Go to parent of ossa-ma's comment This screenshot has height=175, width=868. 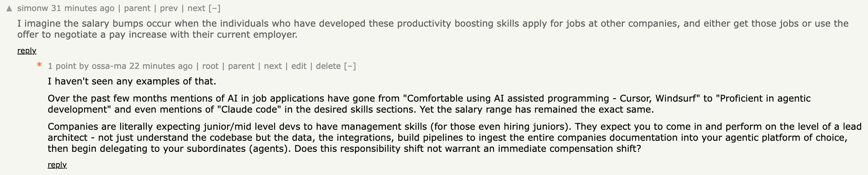(x=241, y=66)
